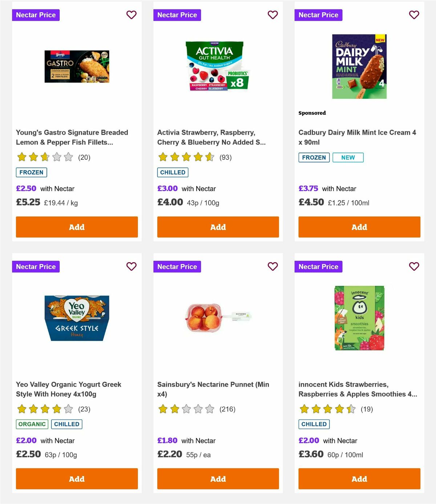Add innocent Kids Smoothies to basket

click(x=359, y=479)
